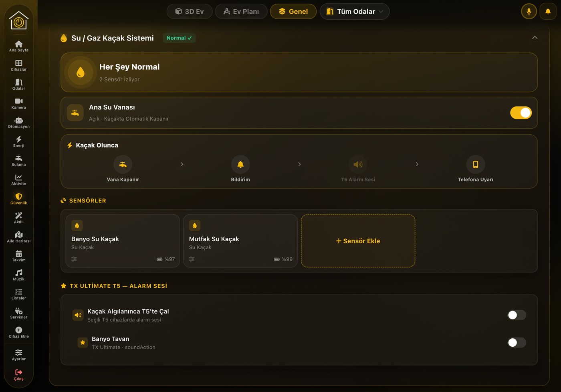Open Banyo Su Kaçak sensor settings sliders
This screenshot has width=561, height=392.
[x=74, y=259]
